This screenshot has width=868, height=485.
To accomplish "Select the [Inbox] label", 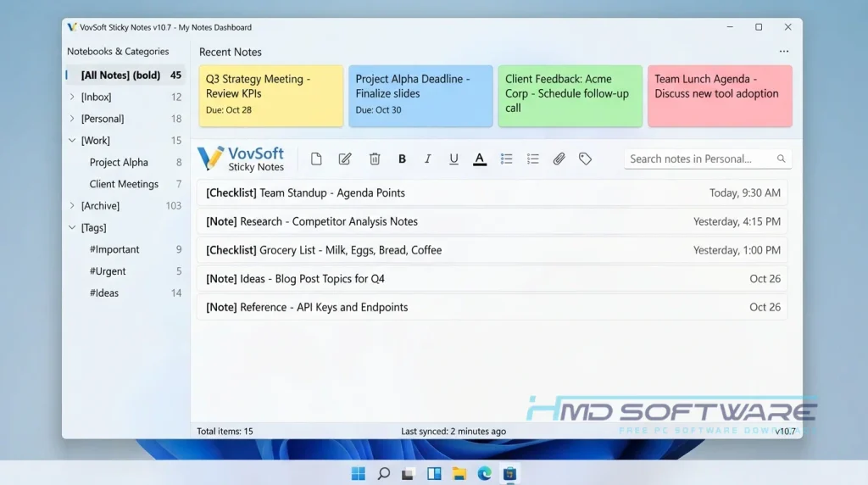I will tap(97, 97).
